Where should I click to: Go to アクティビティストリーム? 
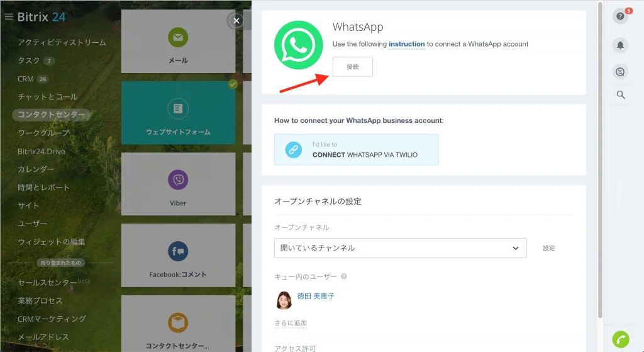point(62,42)
